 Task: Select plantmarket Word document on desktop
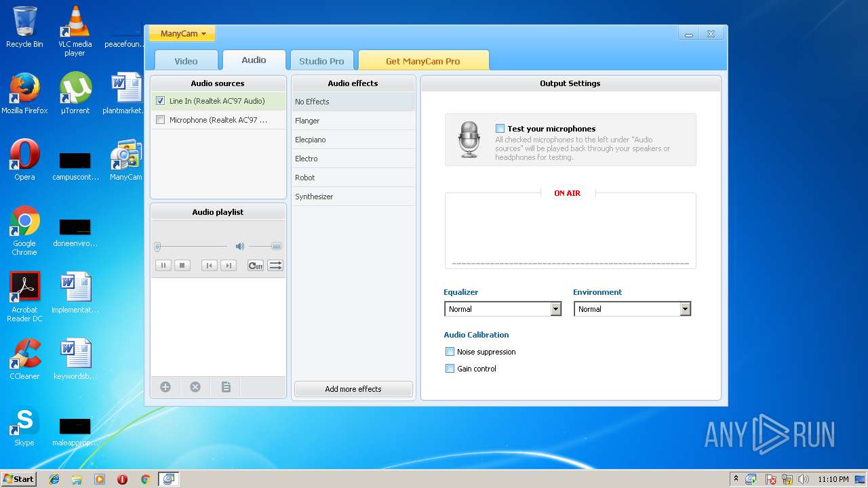coord(125,94)
